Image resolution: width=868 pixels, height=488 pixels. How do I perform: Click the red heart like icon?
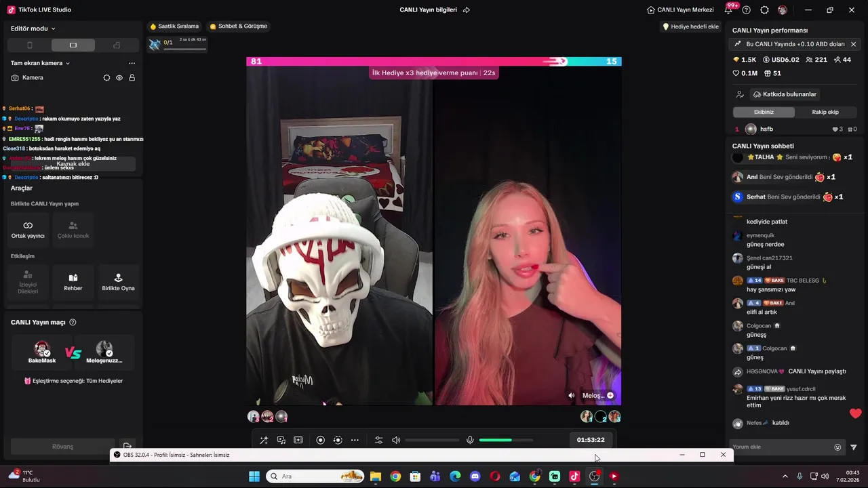[x=856, y=413]
